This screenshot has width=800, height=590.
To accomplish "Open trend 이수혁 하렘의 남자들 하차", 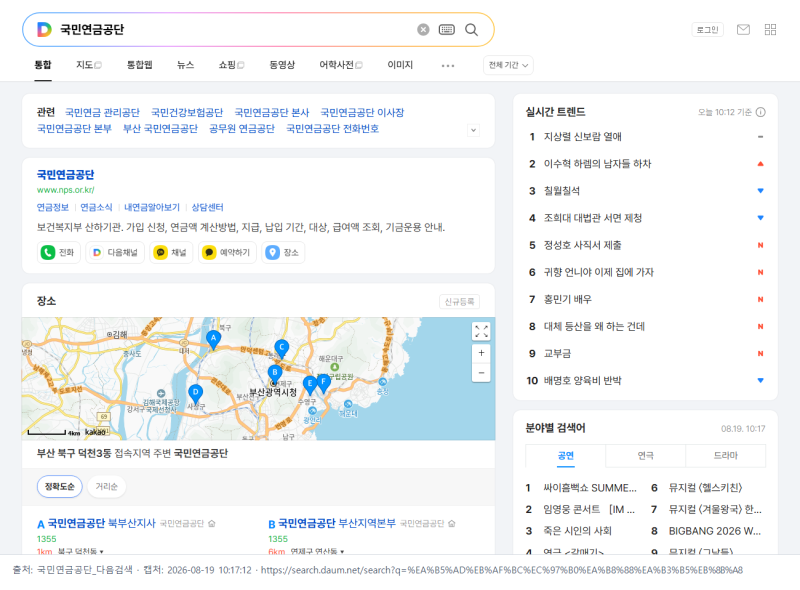I will coord(597,164).
